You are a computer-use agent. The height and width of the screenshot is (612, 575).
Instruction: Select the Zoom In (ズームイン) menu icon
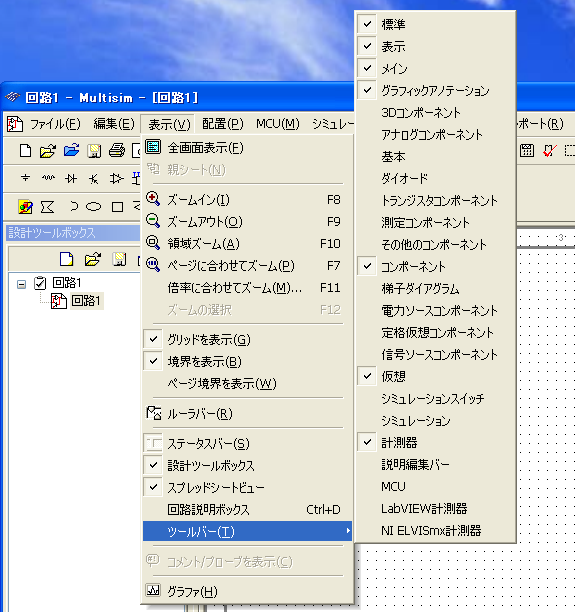pyautogui.click(x=153, y=199)
